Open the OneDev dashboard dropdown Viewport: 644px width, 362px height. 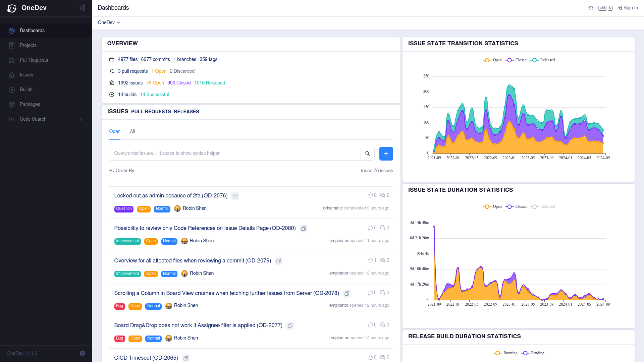[109, 22]
